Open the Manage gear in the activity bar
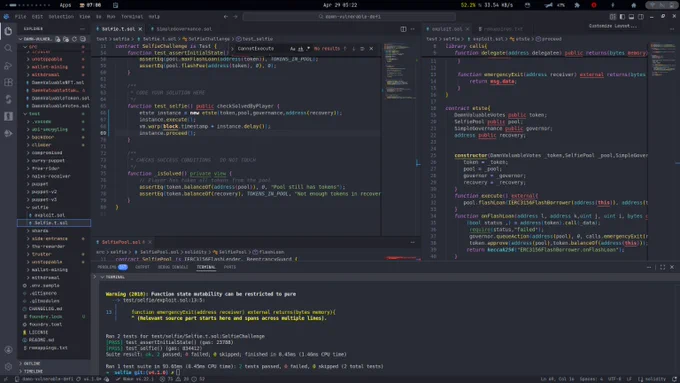Screen dimensions: 680x383 [8, 367]
